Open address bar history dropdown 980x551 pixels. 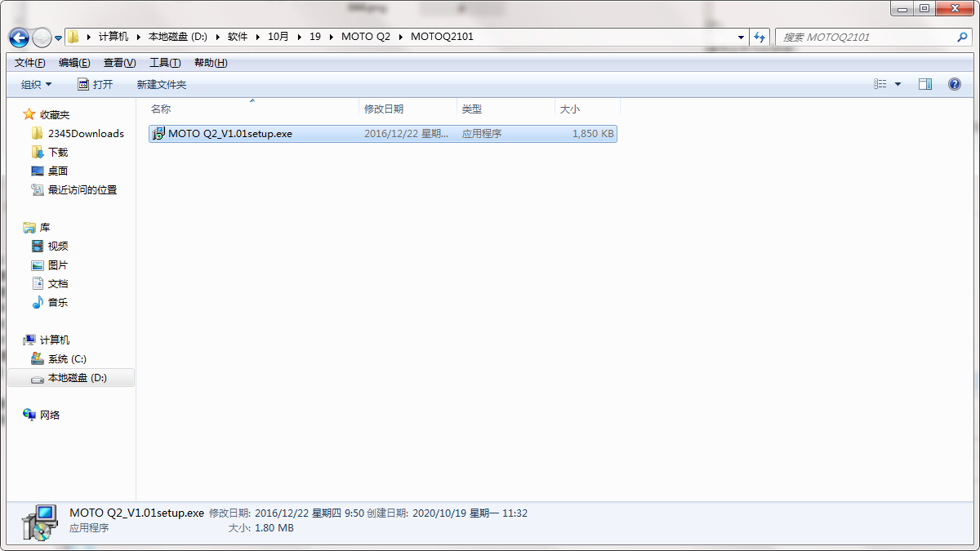pos(742,38)
